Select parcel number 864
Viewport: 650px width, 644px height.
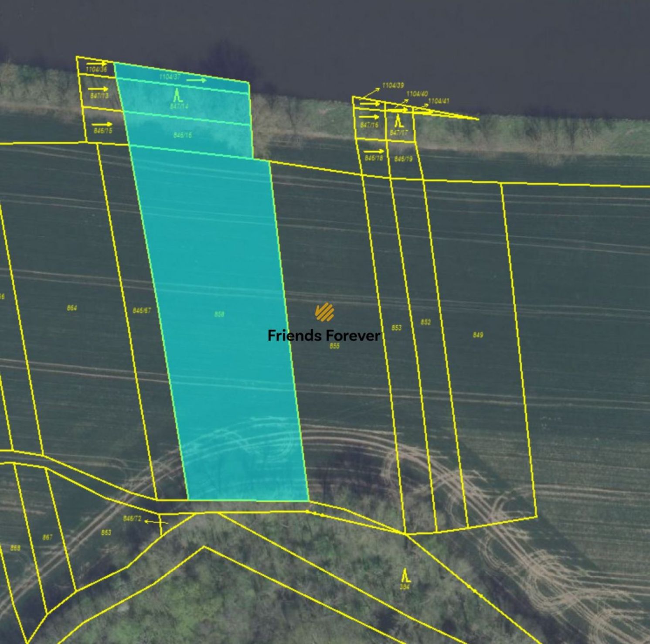pyautogui.click(x=72, y=308)
